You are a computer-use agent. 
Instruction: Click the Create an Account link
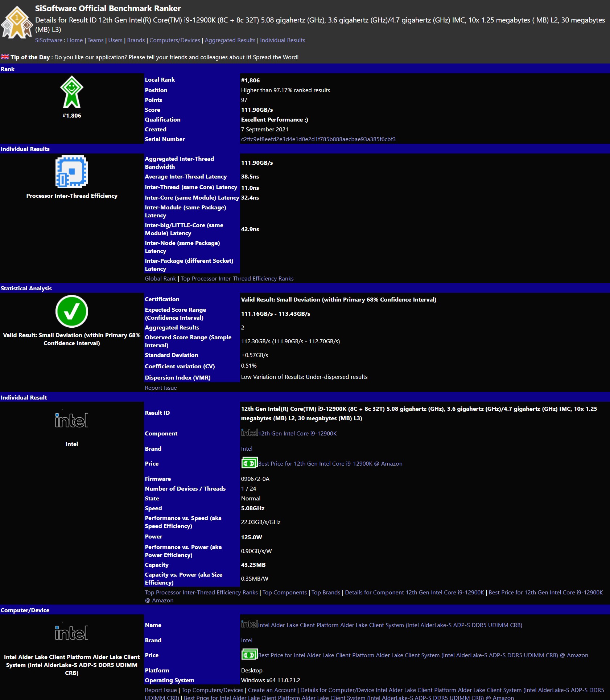272,690
